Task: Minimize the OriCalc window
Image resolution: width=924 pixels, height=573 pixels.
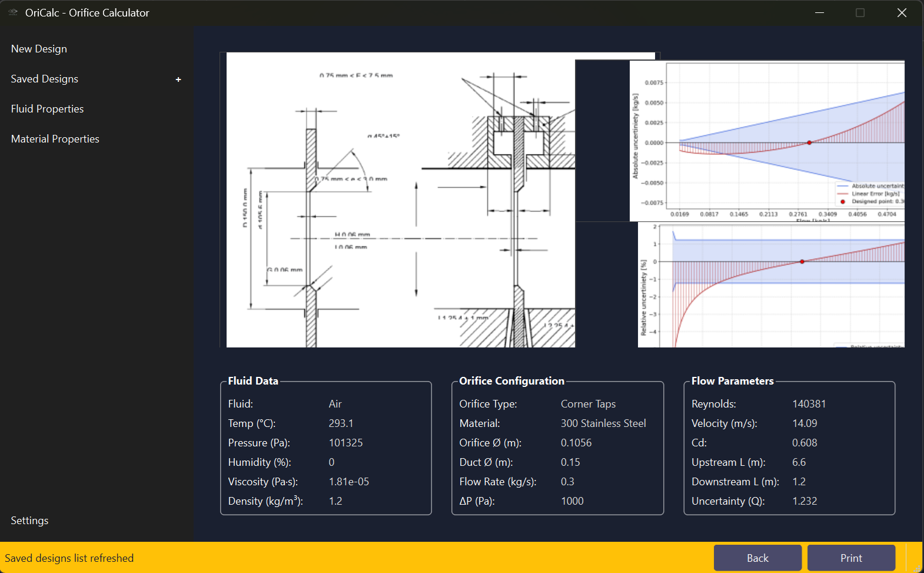Action: (819, 12)
